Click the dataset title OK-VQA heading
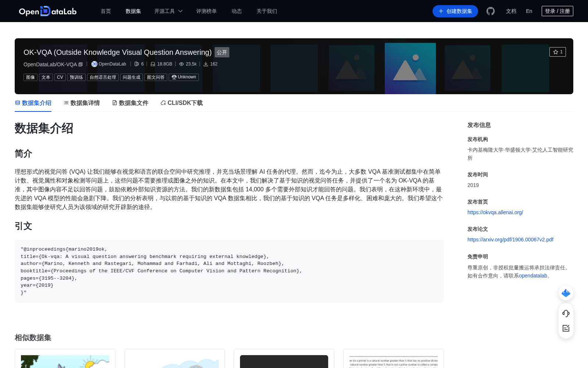Image resolution: width=588 pixels, height=368 pixels. [118, 52]
